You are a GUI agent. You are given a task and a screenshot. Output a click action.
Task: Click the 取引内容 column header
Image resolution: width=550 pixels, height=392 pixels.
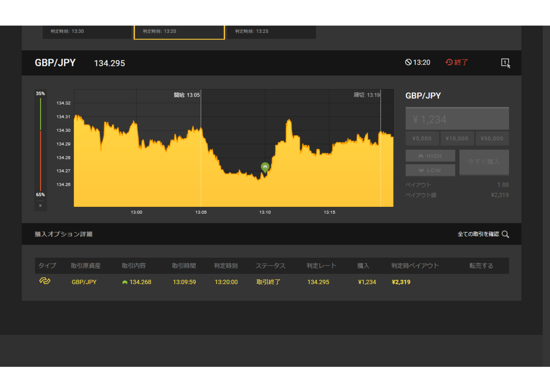tap(134, 266)
